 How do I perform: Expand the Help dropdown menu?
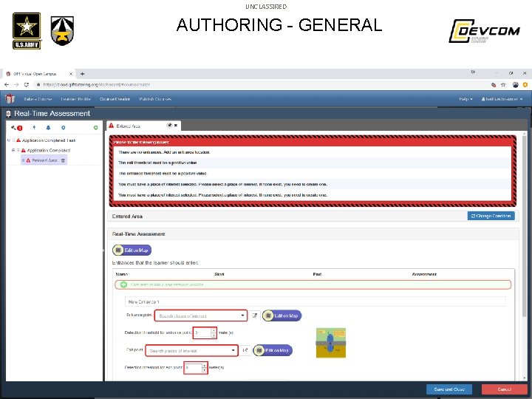coord(465,99)
